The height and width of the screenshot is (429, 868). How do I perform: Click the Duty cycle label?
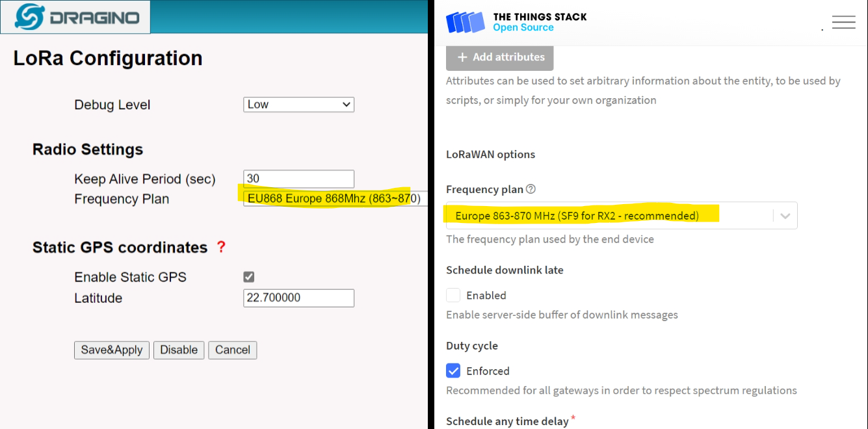click(x=472, y=346)
